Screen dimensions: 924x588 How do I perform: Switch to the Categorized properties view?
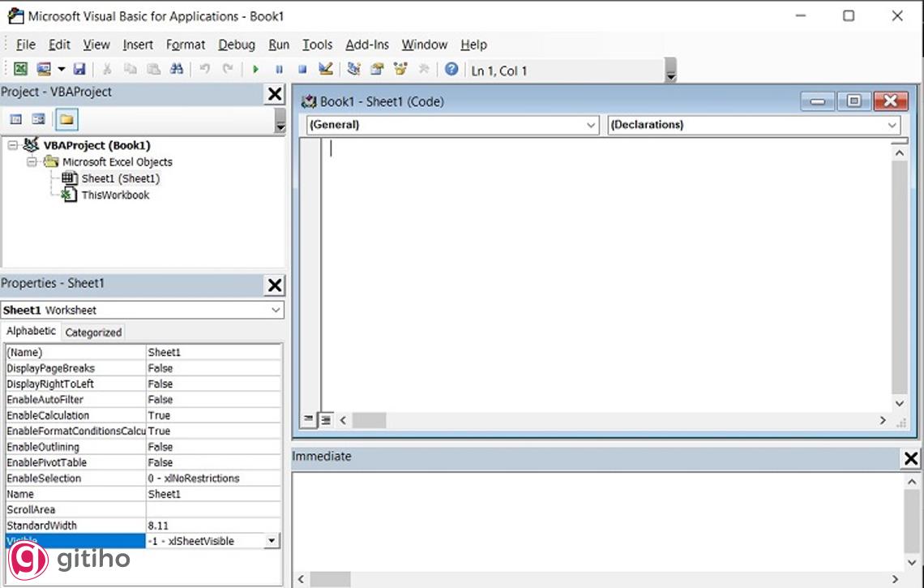pos(92,332)
